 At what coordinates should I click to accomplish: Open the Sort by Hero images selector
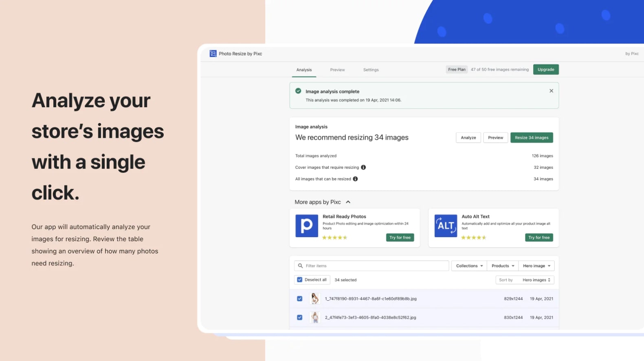point(525,280)
